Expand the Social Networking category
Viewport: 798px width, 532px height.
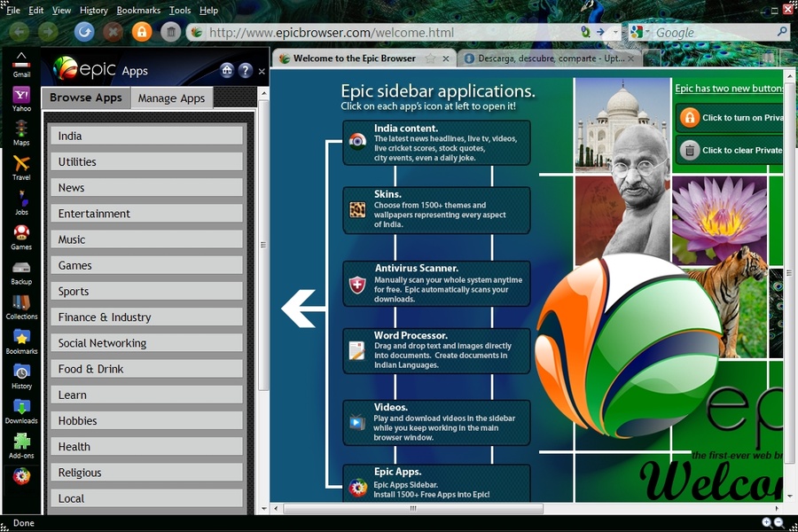(146, 343)
